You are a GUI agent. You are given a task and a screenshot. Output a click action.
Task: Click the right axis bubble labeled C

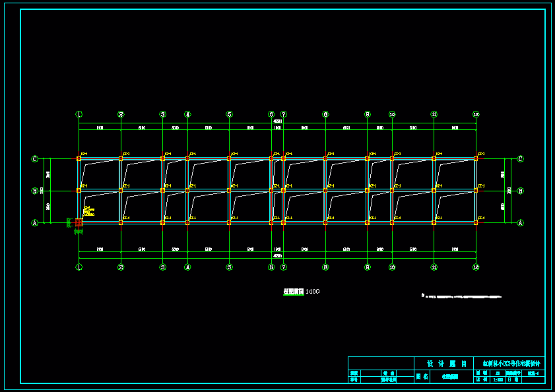(520, 158)
